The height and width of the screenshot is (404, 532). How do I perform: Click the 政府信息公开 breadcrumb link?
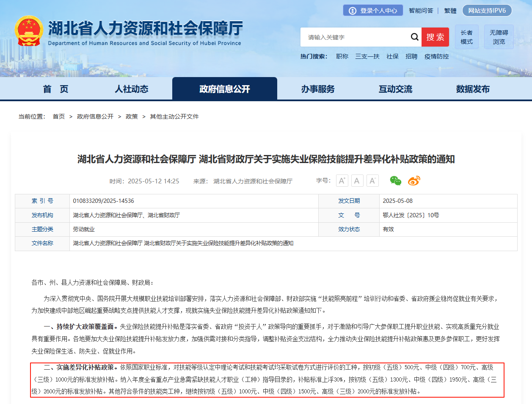point(95,116)
